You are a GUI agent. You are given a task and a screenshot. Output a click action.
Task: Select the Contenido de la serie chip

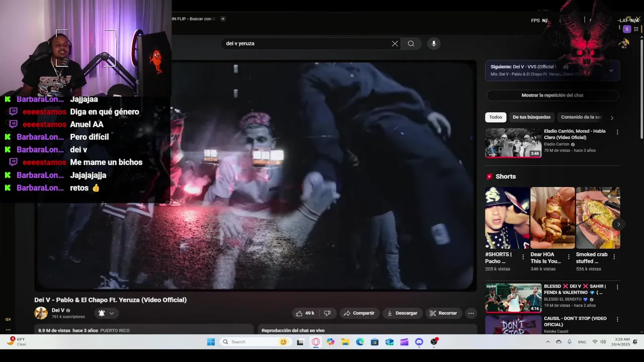[581, 117]
